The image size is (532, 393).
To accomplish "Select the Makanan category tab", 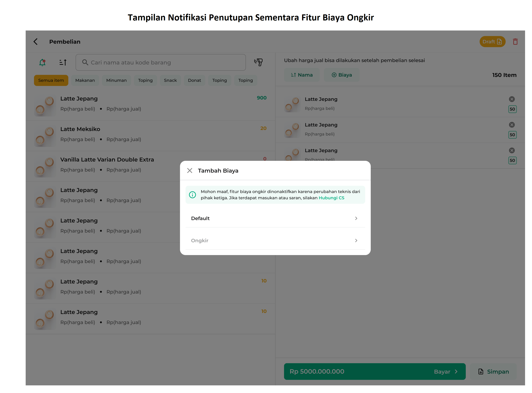I will [85, 80].
